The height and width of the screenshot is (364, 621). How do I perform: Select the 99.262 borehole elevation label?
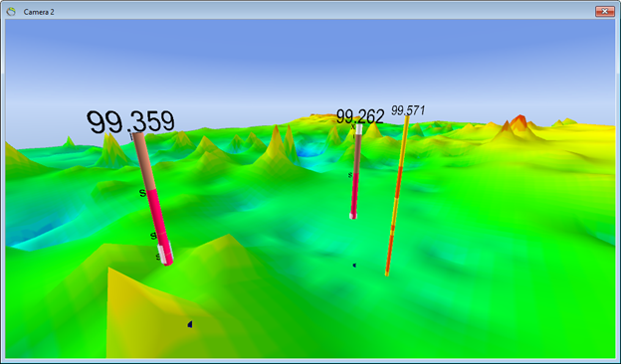click(x=360, y=116)
